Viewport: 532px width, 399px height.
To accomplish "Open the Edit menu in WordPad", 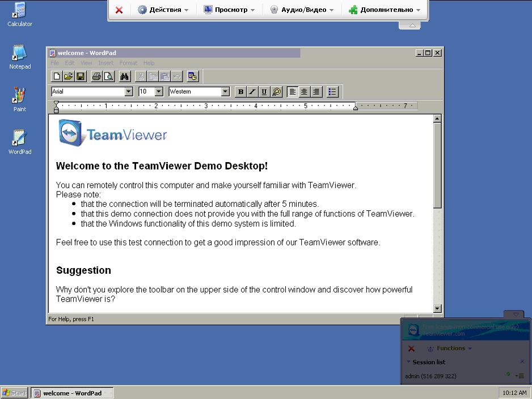I will [x=70, y=63].
